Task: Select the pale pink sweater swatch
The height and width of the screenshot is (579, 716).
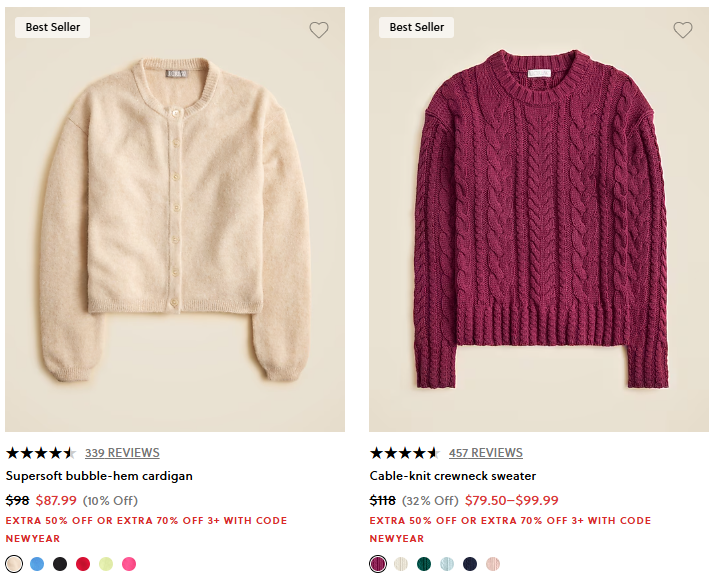Action: (493, 564)
